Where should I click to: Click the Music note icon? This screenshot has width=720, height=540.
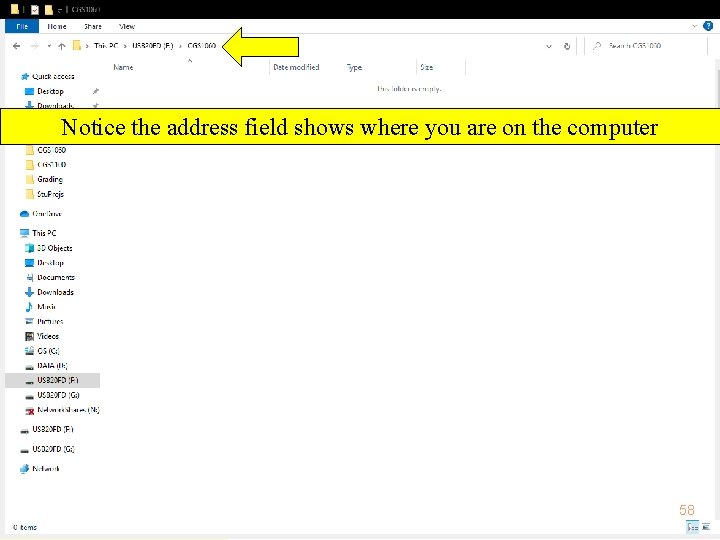(x=29, y=307)
